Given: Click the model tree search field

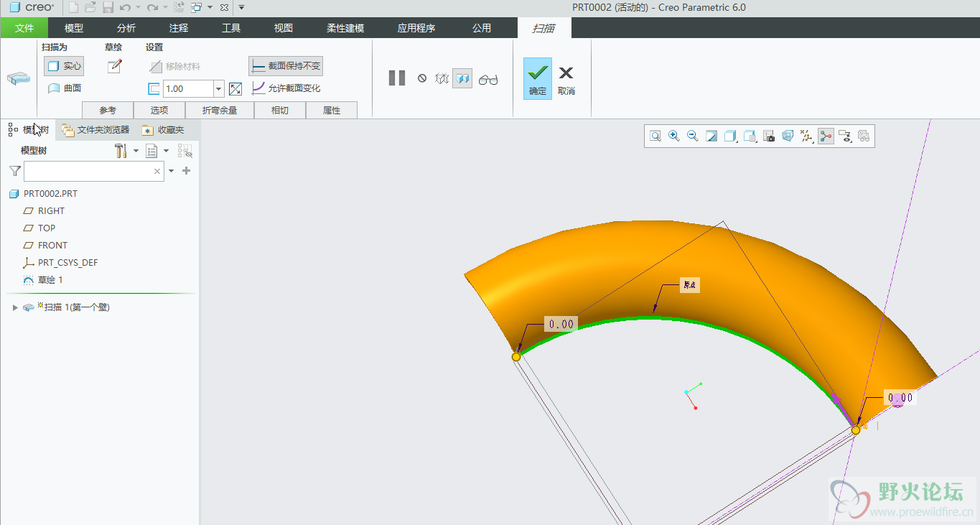Looking at the screenshot, I should coord(94,171).
